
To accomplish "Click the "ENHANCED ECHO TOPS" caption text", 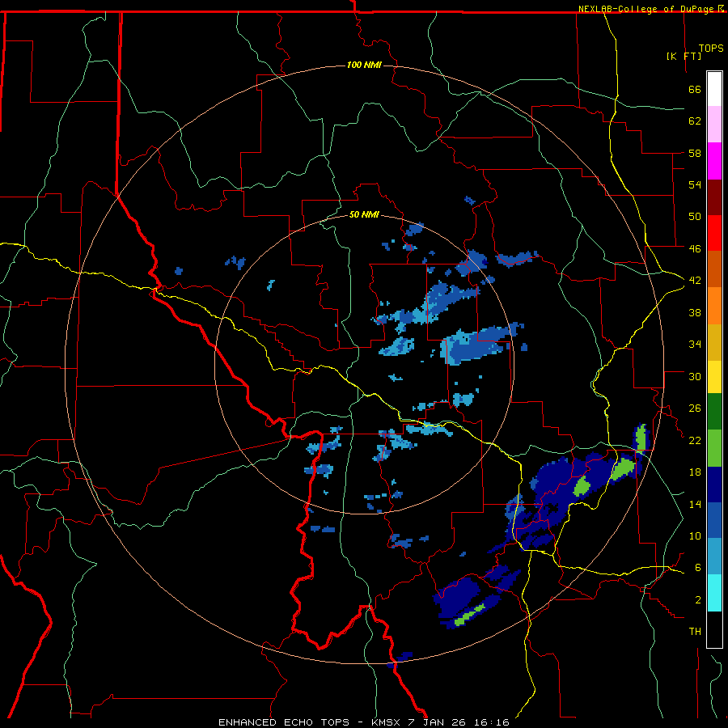I will click(x=284, y=722).
